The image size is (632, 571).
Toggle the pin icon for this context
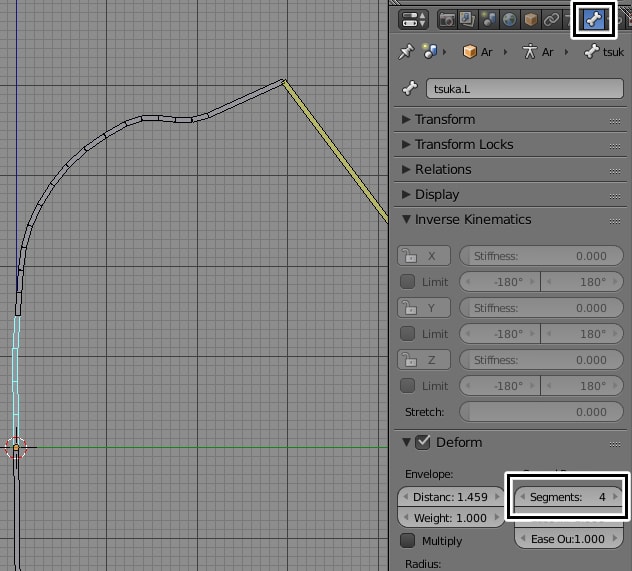click(406, 52)
